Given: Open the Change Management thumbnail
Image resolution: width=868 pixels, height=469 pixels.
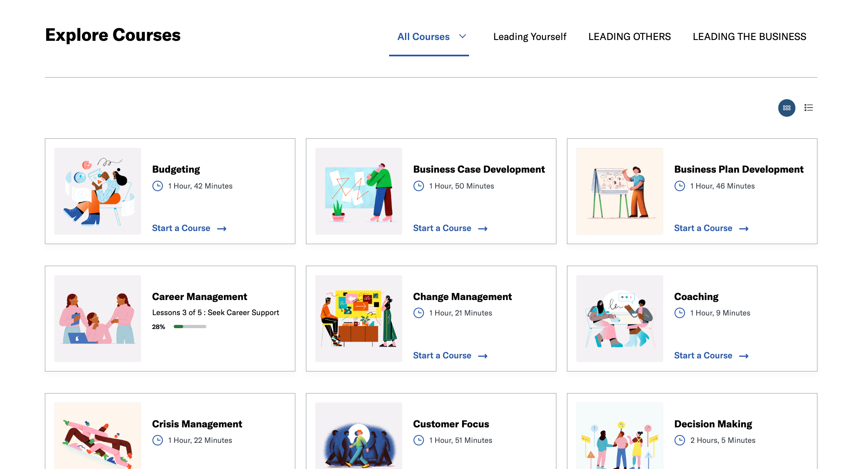Looking at the screenshot, I should pyautogui.click(x=359, y=318).
